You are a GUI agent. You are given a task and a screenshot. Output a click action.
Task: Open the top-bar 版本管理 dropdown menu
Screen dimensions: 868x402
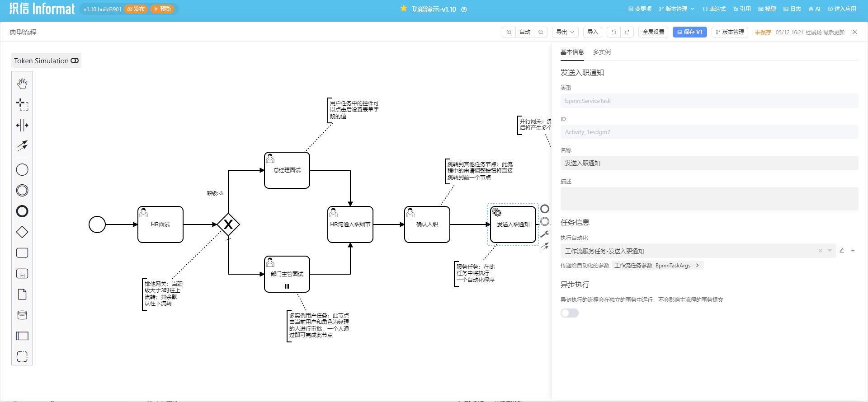tap(676, 9)
